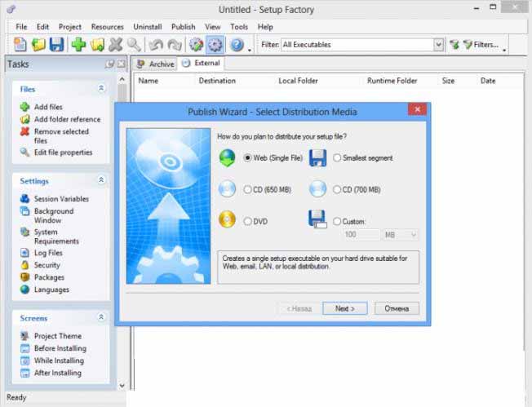Switch to the External tab
Image resolution: width=532 pixels, height=407 pixels.
pyautogui.click(x=201, y=63)
